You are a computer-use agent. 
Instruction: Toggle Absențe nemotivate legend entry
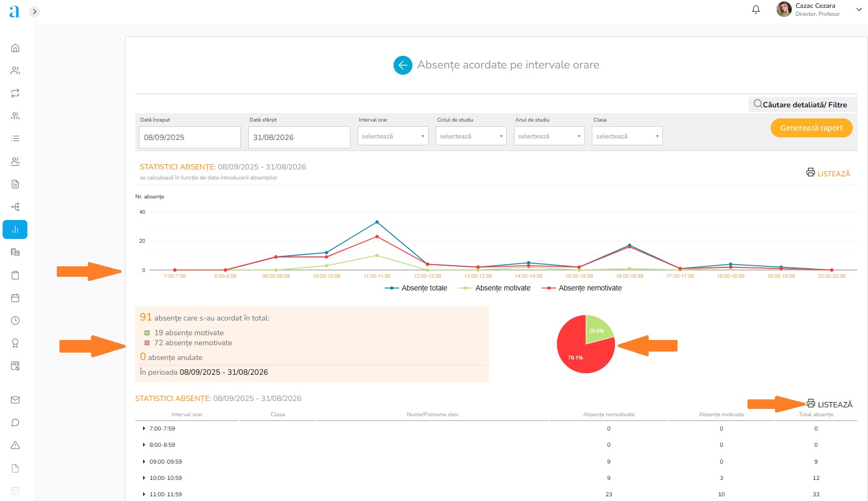(582, 288)
